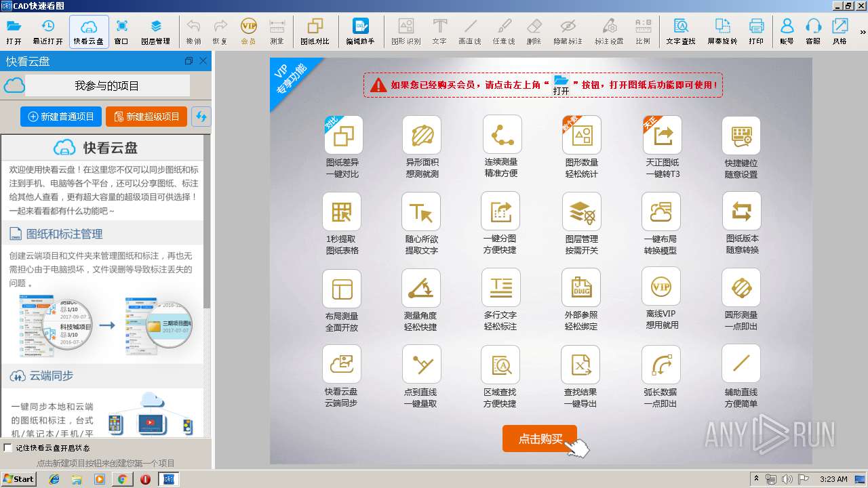Select the 测量 measure tool

pos(277,32)
